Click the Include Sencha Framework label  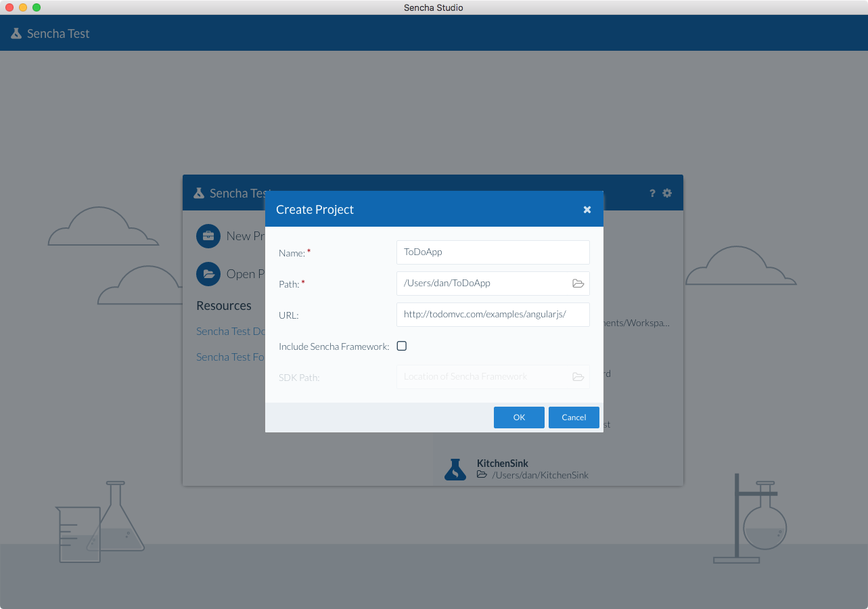[x=334, y=346]
